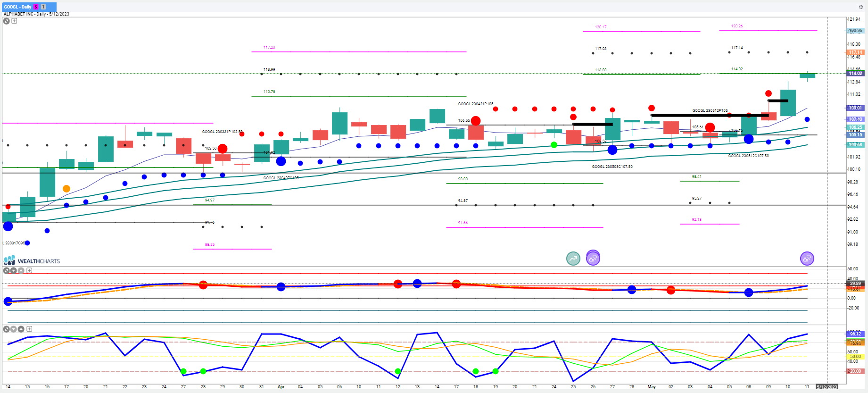
Task: Select the GOOGL - Daily chart tab
Action: click(29, 7)
